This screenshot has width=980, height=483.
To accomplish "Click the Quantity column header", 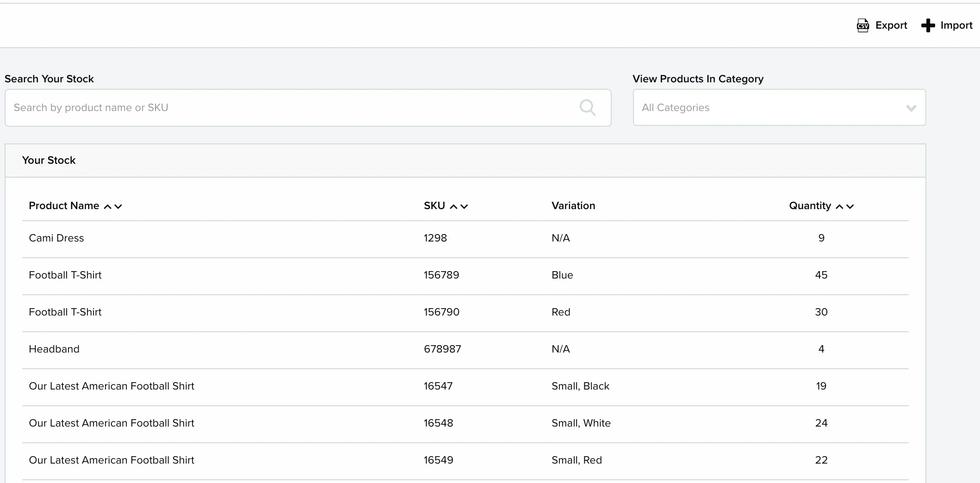I will tap(810, 206).
